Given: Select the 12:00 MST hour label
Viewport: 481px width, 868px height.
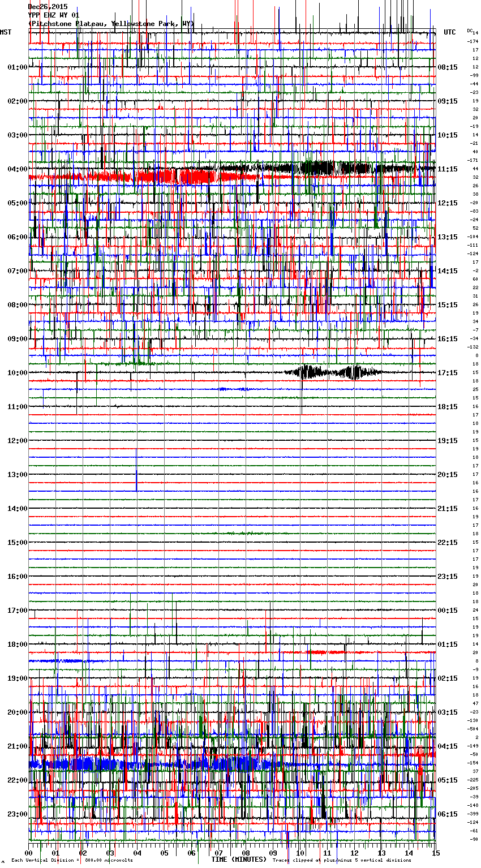Looking at the screenshot, I should 18,441.
